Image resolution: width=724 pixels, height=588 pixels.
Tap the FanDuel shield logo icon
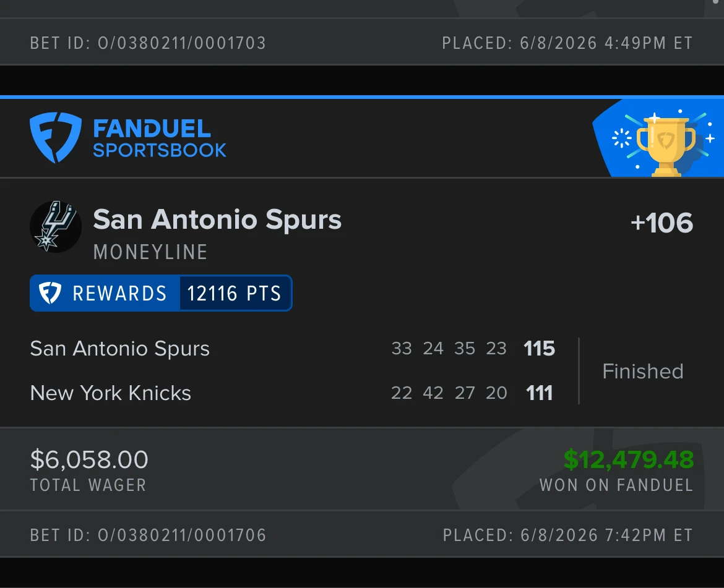[x=56, y=137]
